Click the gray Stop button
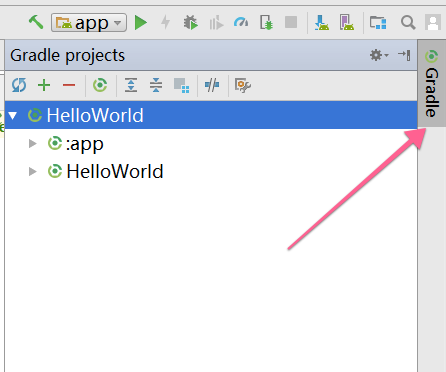The width and height of the screenshot is (446, 372). pyautogui.click(x=291, y=22)
